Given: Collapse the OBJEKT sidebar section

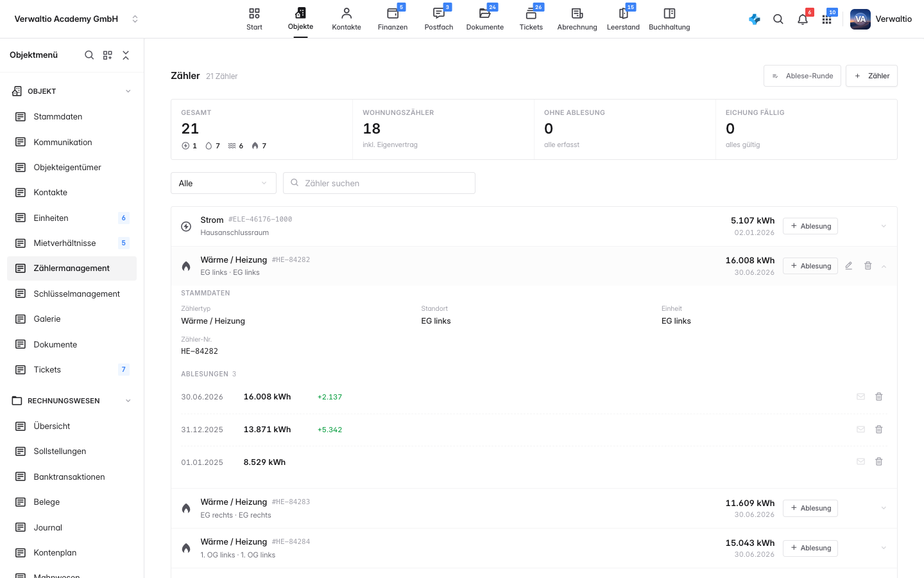Looking at the screenshot, I should pyautogui.click(x=128, y=91).
